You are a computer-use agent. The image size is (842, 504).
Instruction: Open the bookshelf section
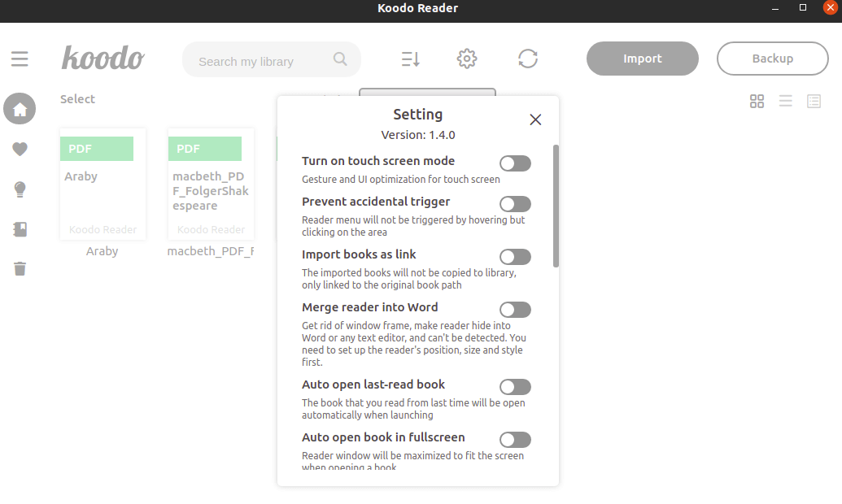tap(20, 228)
